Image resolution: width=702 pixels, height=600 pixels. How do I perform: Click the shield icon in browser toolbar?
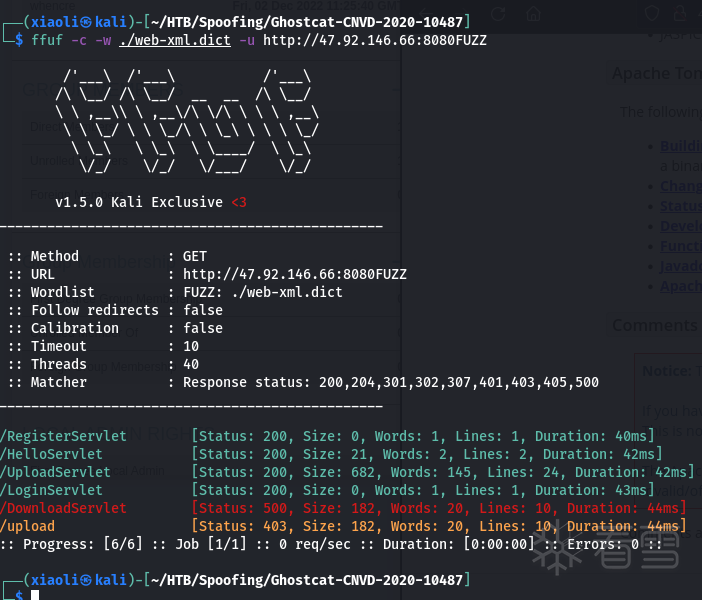[x=652, y=15]
